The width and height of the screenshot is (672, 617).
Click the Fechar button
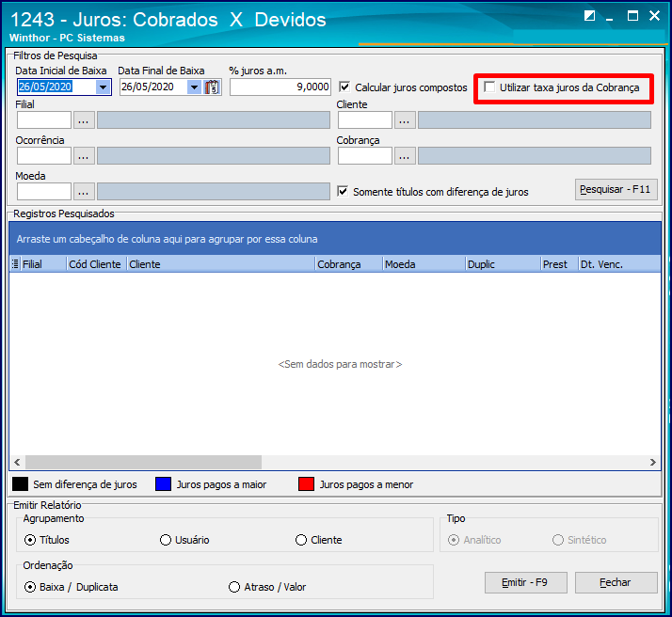coord(616,583)
